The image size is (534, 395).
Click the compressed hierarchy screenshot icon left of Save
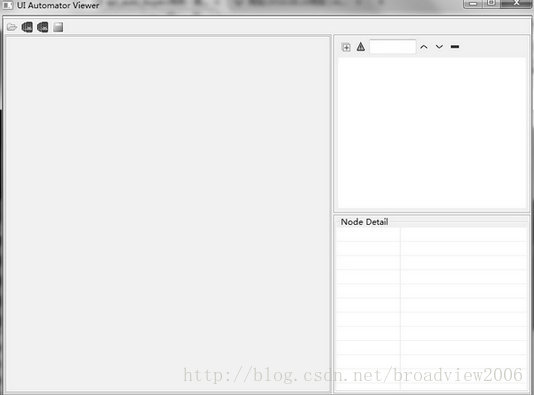[43, 27]
